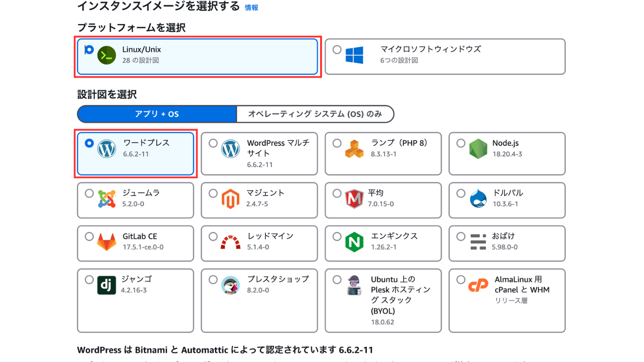Click the エンギンクス Nginx N icon
The width and height of the screenshot is (644, 362).
354,242
